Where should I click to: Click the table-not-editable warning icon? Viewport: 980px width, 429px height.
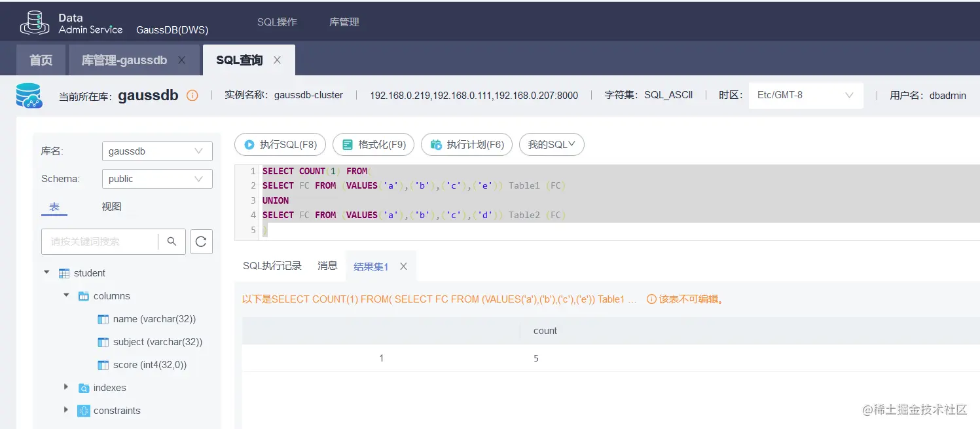651,299
